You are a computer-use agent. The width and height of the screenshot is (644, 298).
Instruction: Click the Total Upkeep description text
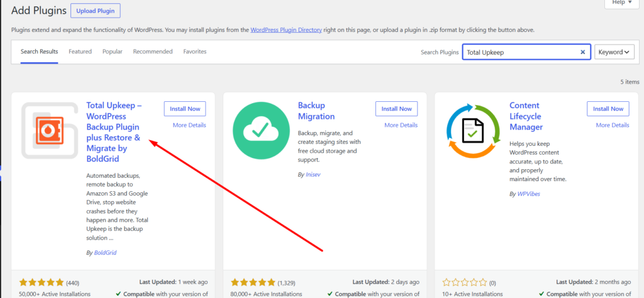point(117,206)
